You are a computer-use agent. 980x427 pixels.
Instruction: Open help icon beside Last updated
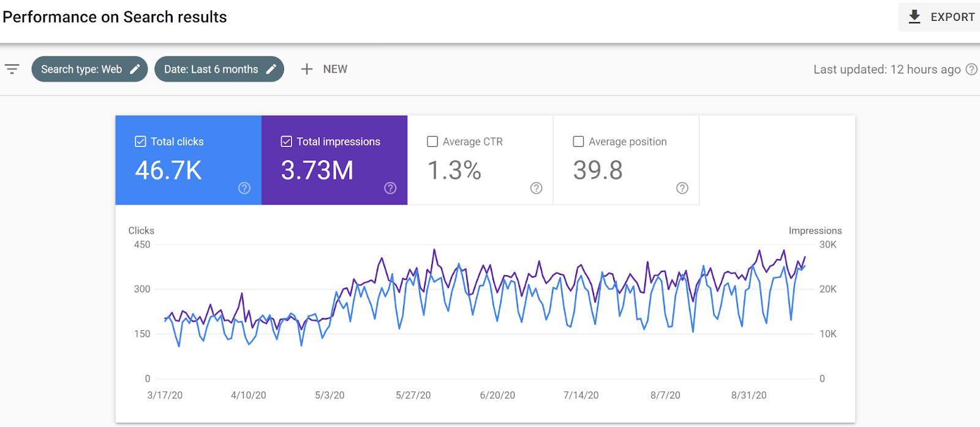(971, 69)
